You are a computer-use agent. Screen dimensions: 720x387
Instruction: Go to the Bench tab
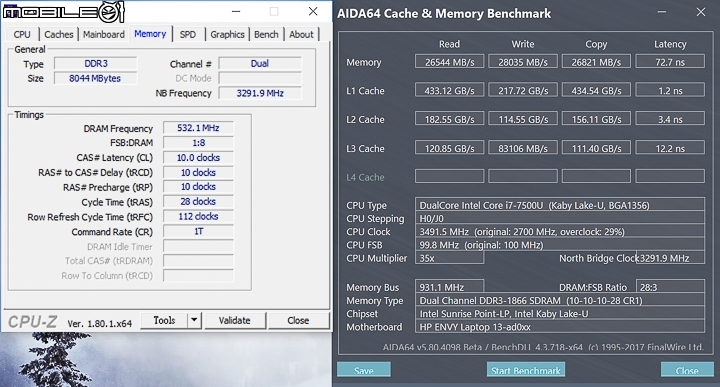pyautogui.click(x=266, y=34)
